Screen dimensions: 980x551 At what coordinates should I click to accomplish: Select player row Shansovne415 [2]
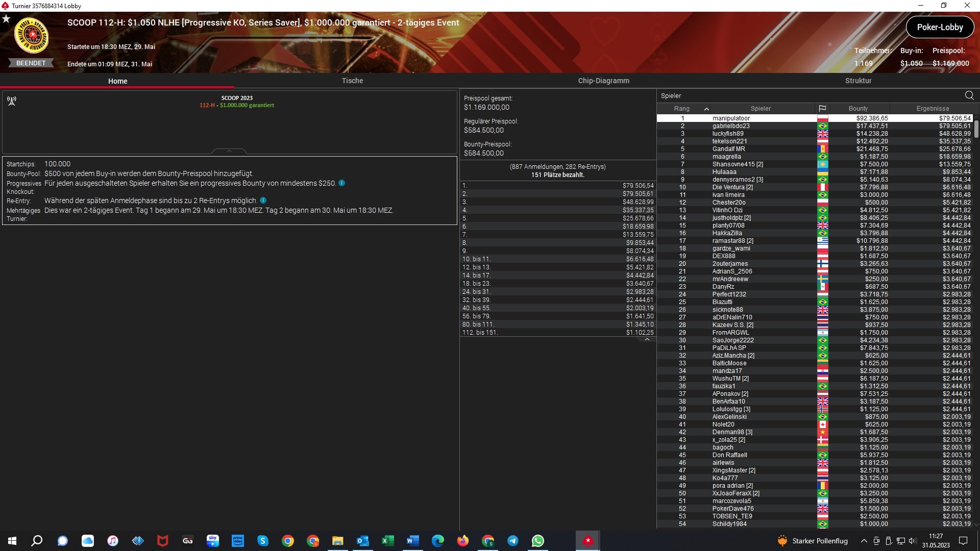(815, 164)
